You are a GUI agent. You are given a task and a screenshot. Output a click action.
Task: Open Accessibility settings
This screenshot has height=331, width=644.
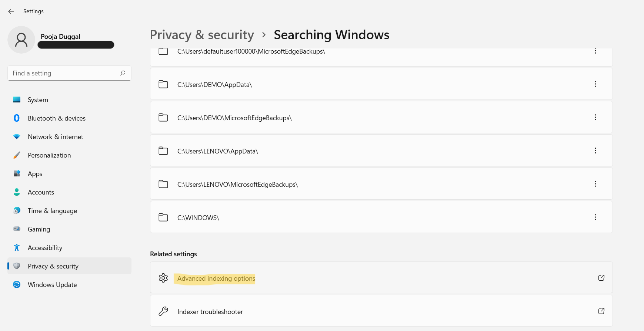tap(45, 248)
